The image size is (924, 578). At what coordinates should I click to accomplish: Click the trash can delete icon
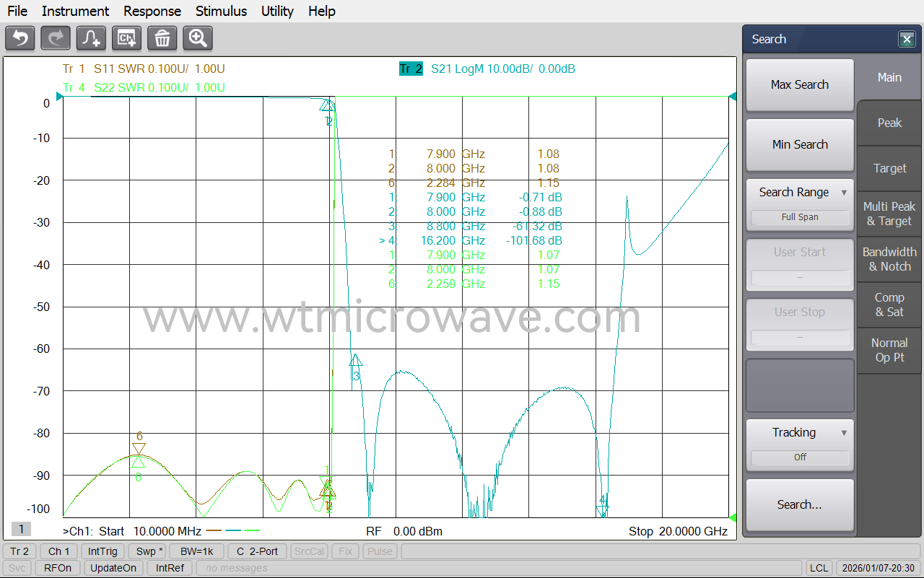tap(162, 38)
